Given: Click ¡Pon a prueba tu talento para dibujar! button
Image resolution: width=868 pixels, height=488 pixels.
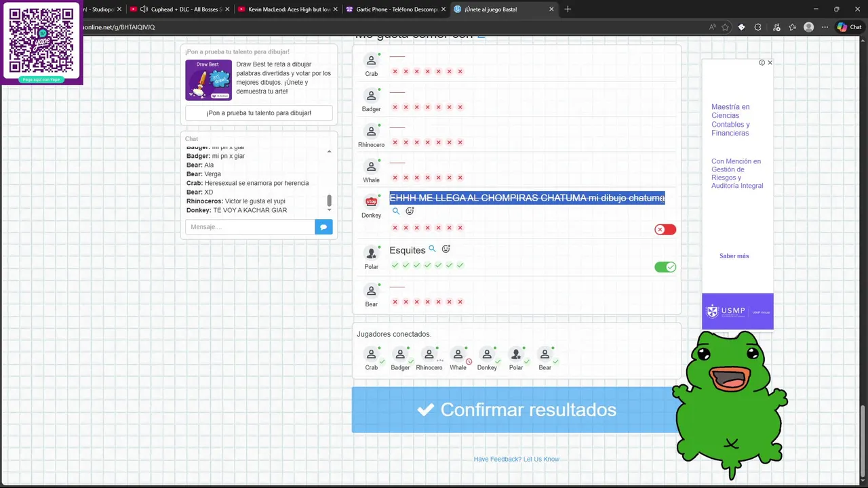Looking at the screenshot, I should tap(259, 113).
